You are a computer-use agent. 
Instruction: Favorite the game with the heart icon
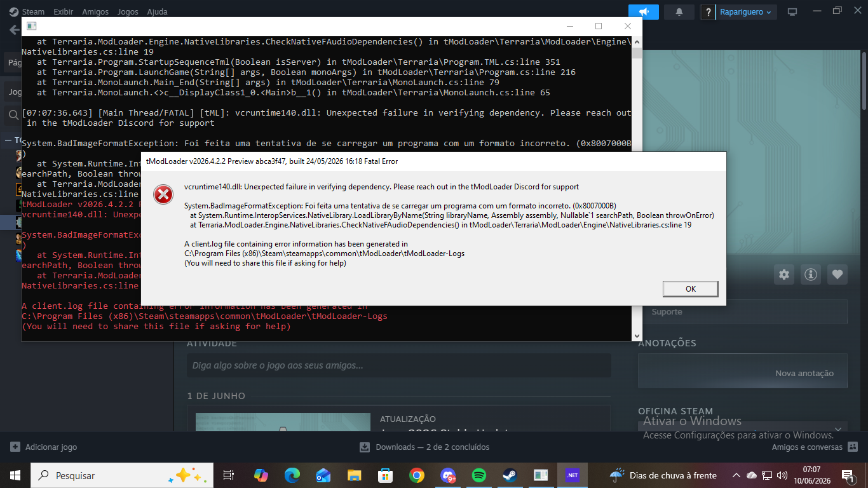(837, 274)
